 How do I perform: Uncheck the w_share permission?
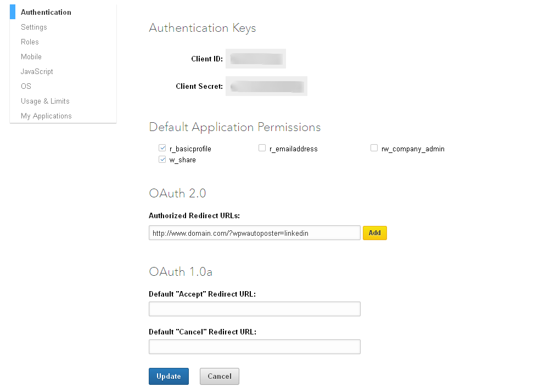coord(162,160)
